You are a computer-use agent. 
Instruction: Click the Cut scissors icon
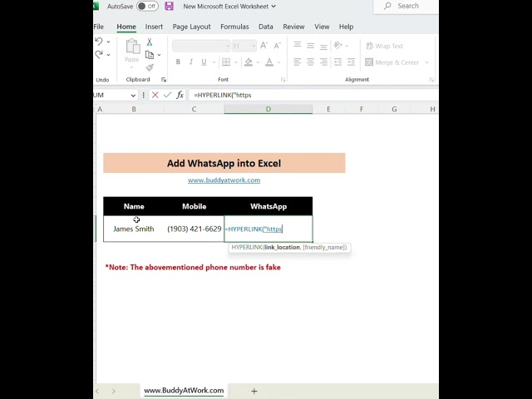(x=150, y=42)
